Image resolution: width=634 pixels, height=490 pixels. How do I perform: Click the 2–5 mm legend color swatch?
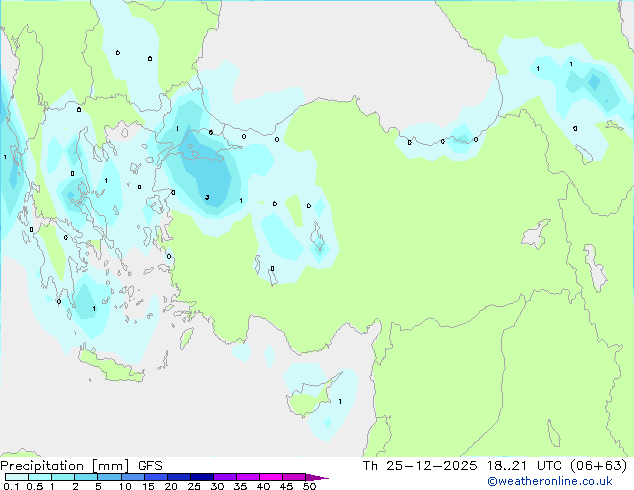point(86,477)
